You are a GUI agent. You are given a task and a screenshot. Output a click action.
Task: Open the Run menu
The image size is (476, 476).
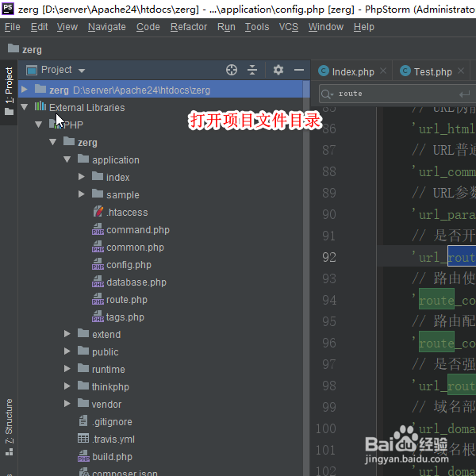click(x=226, y=27)
